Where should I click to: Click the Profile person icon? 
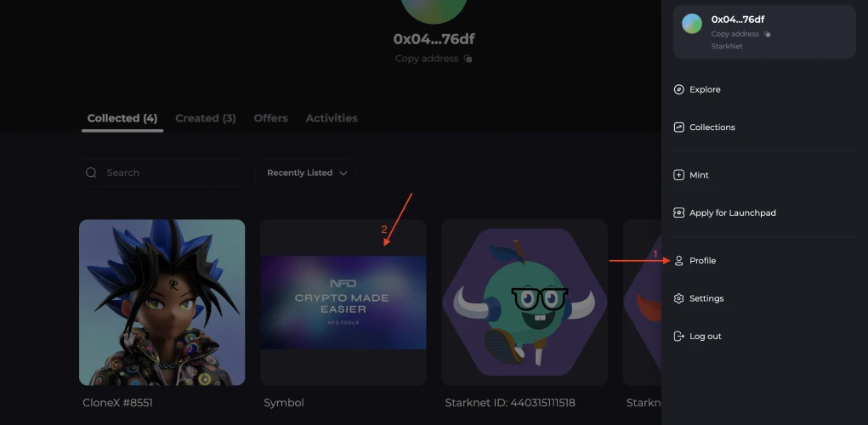tap(678, 261)
